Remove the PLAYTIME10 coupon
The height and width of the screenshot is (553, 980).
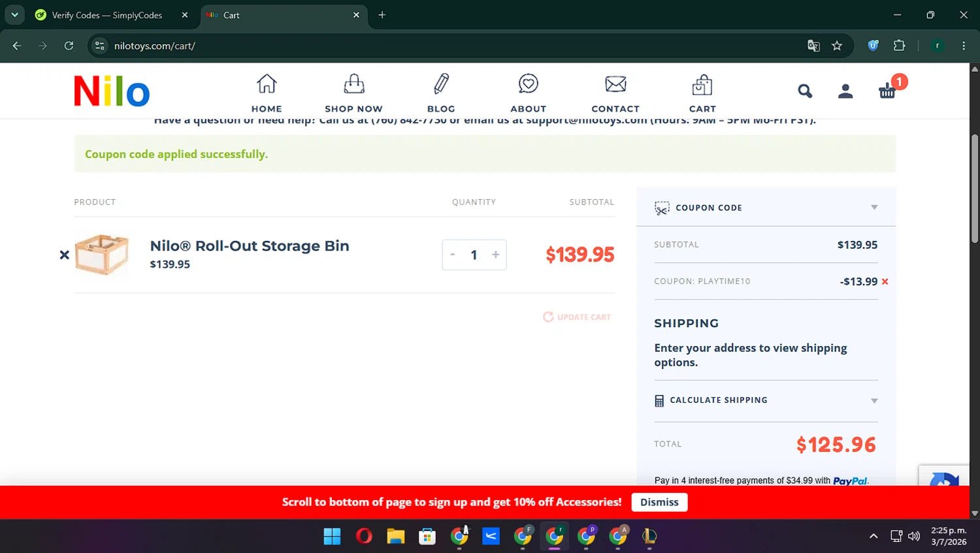pos(885,281)
